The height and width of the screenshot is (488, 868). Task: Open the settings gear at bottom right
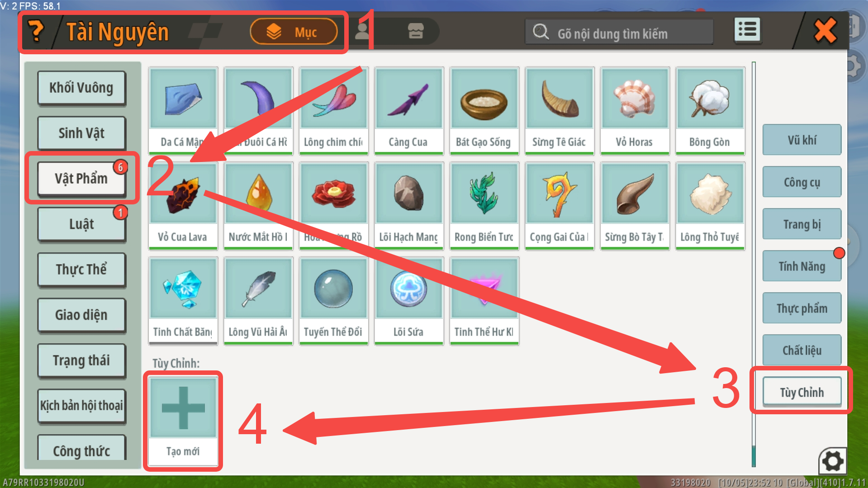pyautogui.click(x=833, y=461)
